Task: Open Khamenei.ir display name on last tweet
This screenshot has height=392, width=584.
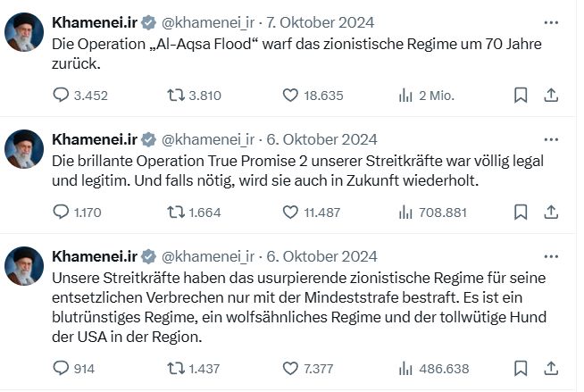Action: (x=94, y=256)
